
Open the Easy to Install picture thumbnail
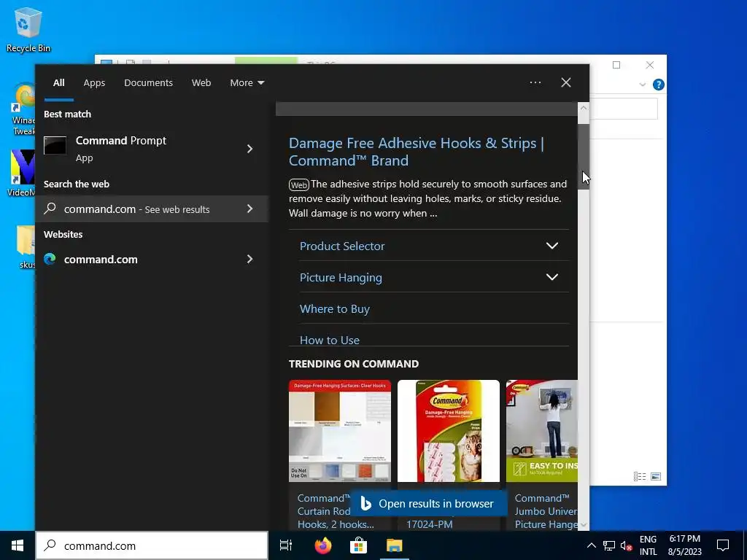point(542,430)
